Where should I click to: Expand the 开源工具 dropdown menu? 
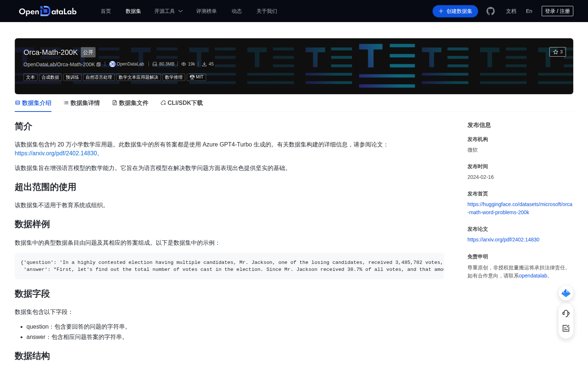(168, 11)
